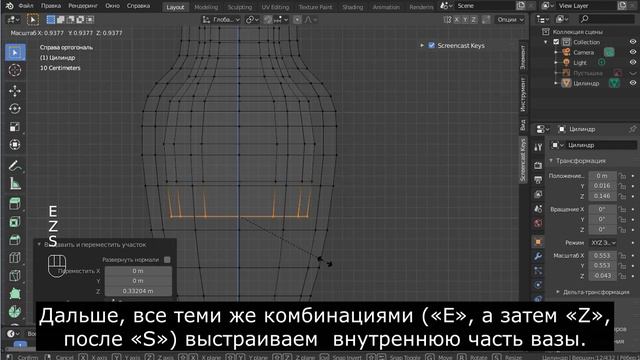Viewport: 640px width, 360px height.
Task: Select the Select Box tool in left toolbar
Action: tap(15, 52)
